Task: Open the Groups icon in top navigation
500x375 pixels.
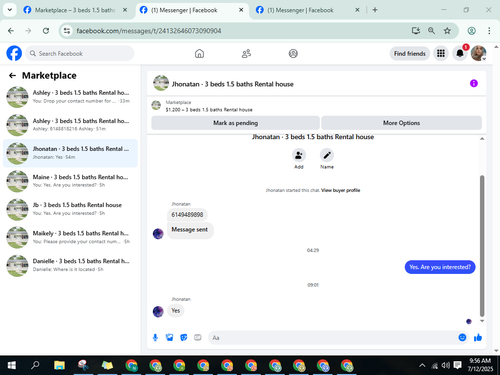Action: coord(293,53)
